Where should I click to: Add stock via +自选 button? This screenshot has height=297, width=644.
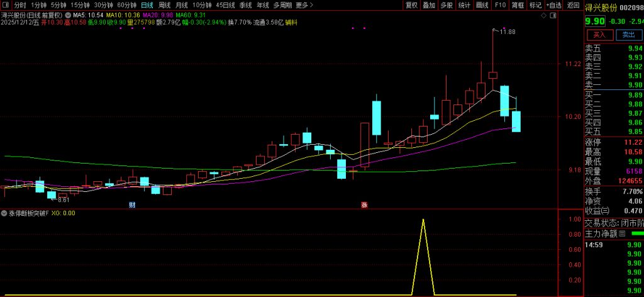tap(554, 4)
